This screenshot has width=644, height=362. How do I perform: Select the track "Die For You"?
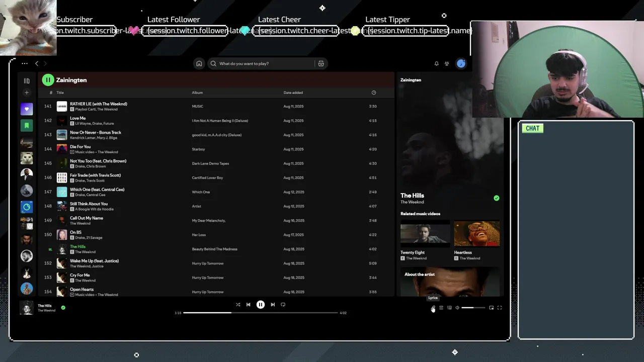pyautogui.click(x=80, y=147)
